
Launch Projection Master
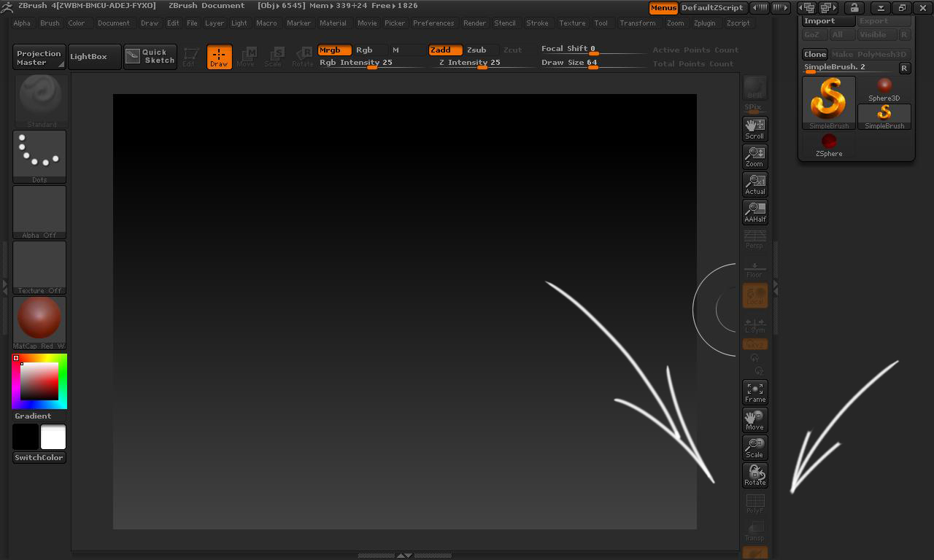pyautogui.click(x=38, y=56)
